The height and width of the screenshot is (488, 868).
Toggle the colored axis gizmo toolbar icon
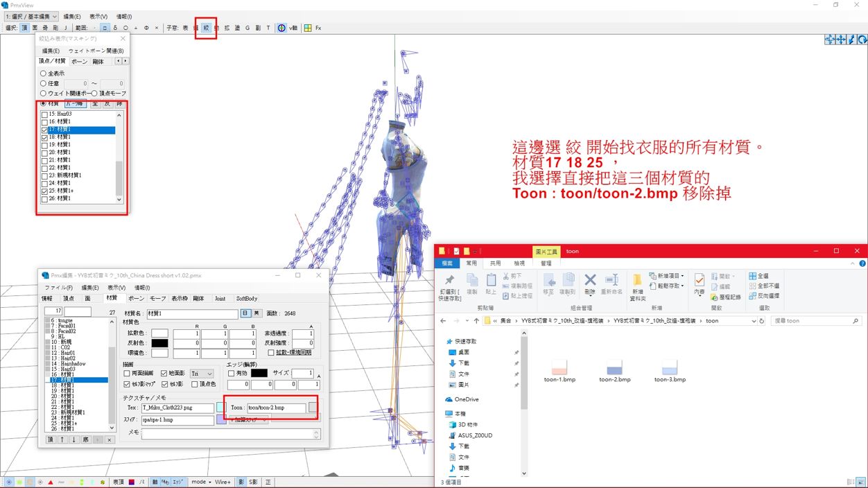[281, 28]
